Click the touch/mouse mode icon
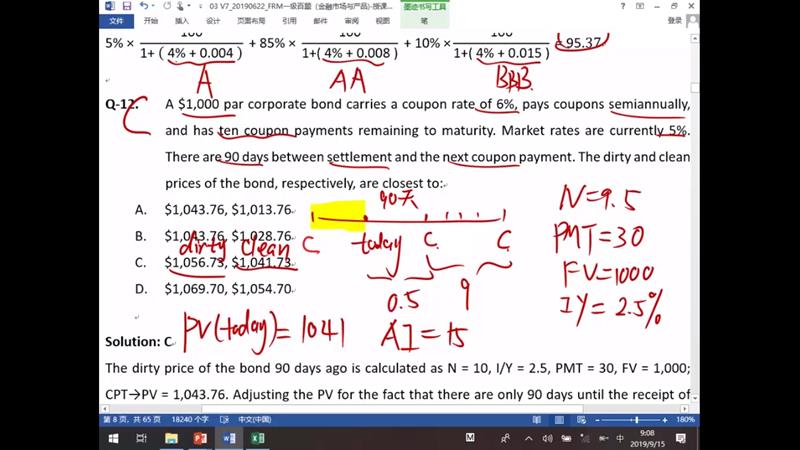The width and height of the screenshot is (800, 450). (180, 6)
